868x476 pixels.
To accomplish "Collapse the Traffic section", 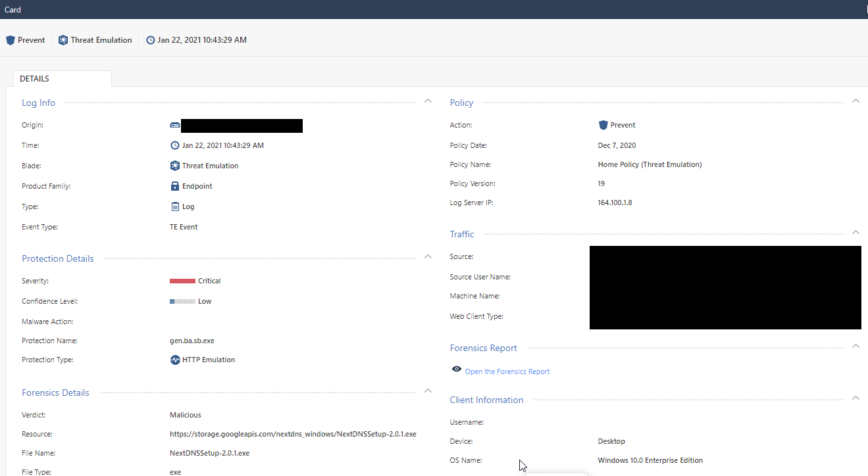I will pos(855,233).
